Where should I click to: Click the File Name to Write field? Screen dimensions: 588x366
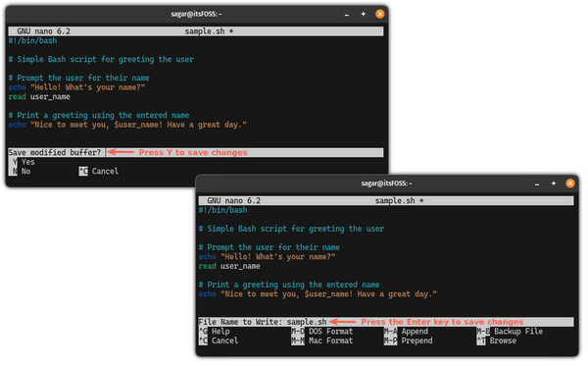[x=386, y=323]
